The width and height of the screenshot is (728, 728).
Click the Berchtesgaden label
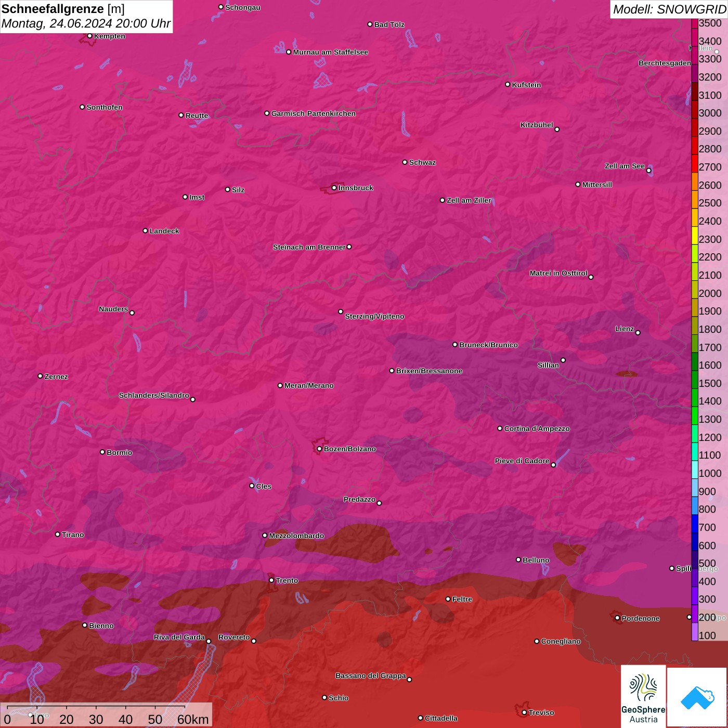(x=665, y=63)
